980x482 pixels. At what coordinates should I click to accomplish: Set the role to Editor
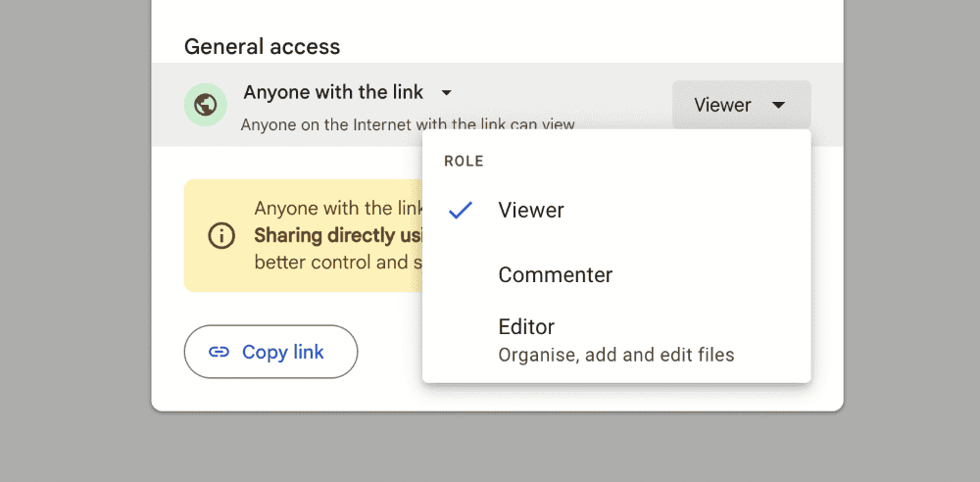coord(526,327)
